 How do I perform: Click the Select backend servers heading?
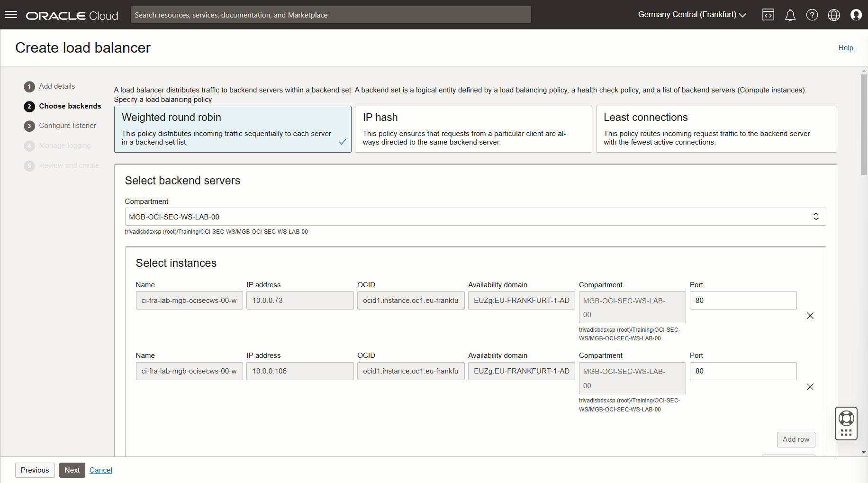point(182,181)
